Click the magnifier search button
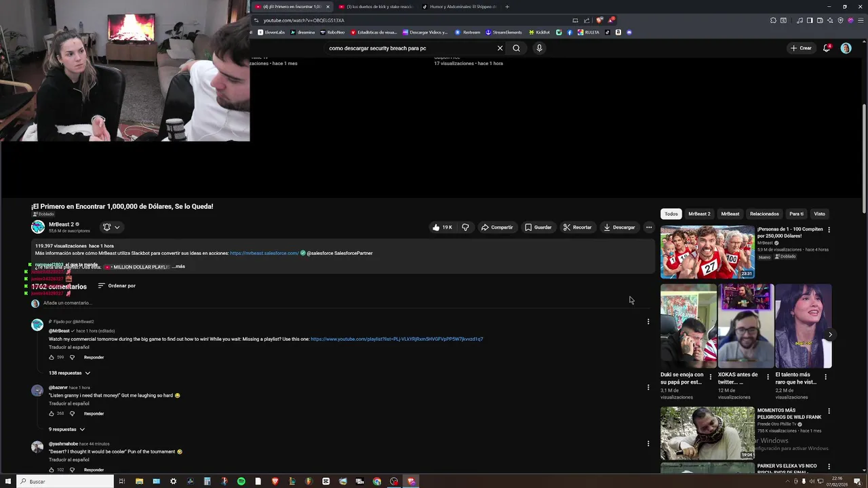The height and width of the screenshot is (488, 868). pos(517,48)
